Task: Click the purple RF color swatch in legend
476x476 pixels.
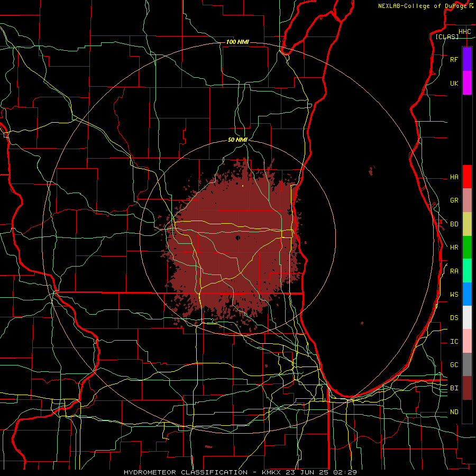Action: (x=467, y=59)
